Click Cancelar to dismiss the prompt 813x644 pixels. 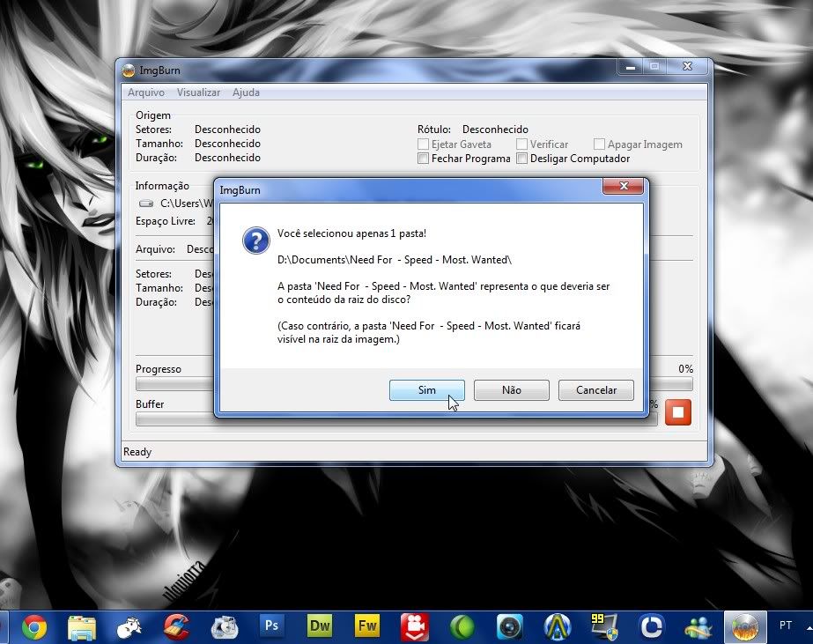[x=596, y=390]
